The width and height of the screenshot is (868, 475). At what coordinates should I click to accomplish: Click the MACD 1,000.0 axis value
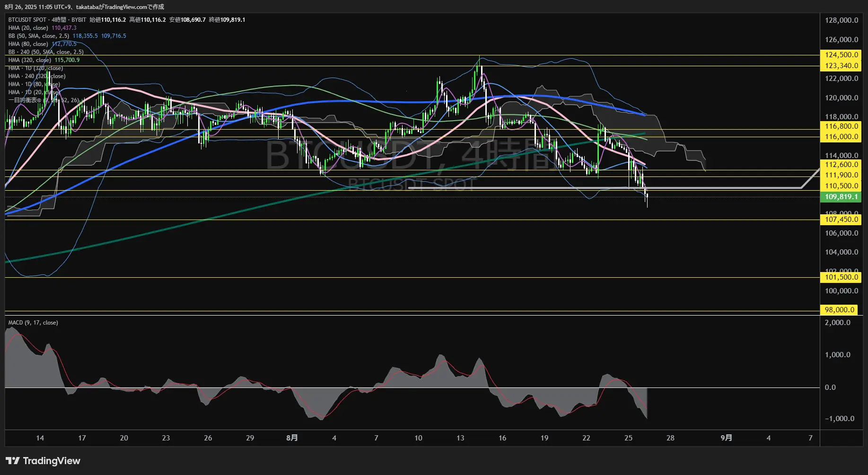[838, 355]
